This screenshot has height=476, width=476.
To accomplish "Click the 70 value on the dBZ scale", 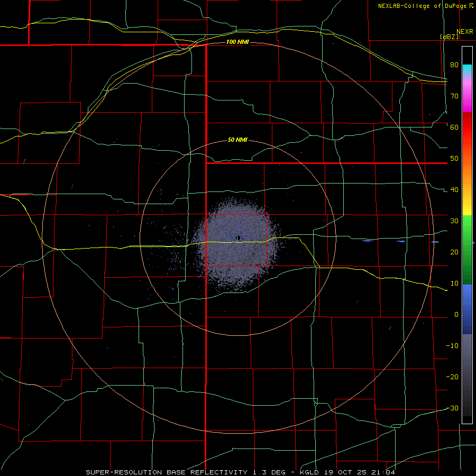I will [x=454, y=96].
